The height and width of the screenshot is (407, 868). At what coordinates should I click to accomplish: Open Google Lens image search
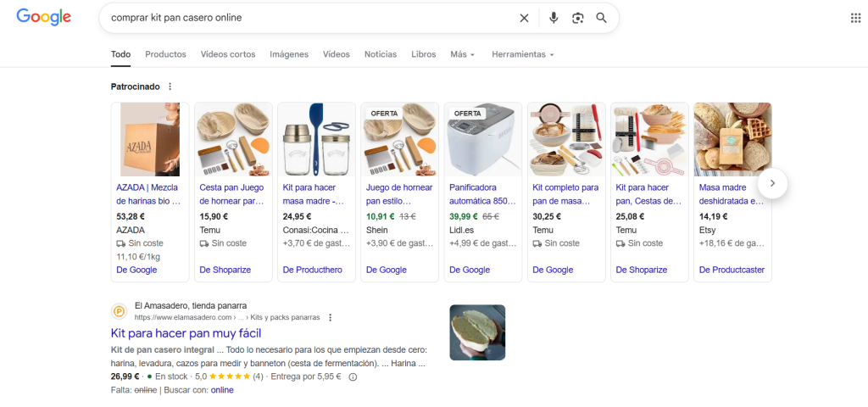pyautogui.click(x=577, y=18)
